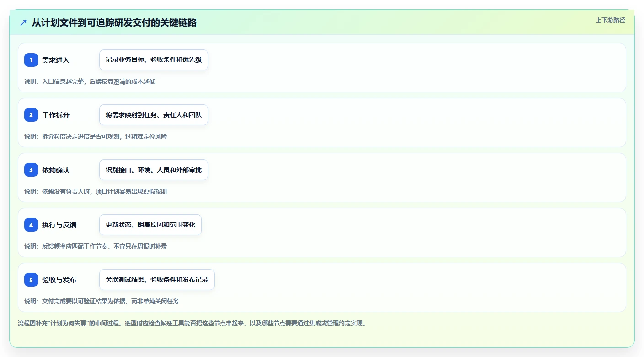Image resolution: width=644 pixels, height=357 pixels.
Task: Click the footer paragraph starting 流程图补充
Action: pos(192,323)
